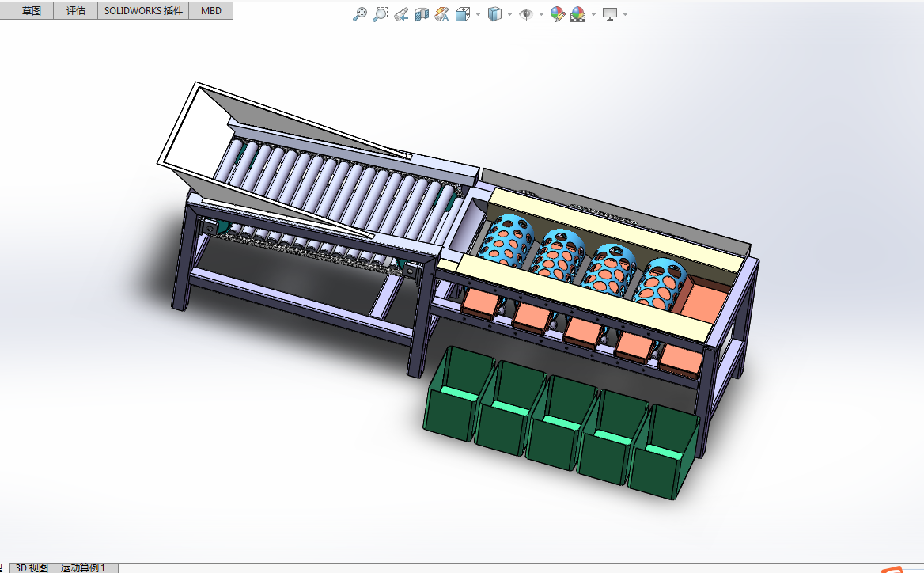924x573 pixels.
Task: Open Edit Appearance color ball tool
Action: (x=558, y=14)
